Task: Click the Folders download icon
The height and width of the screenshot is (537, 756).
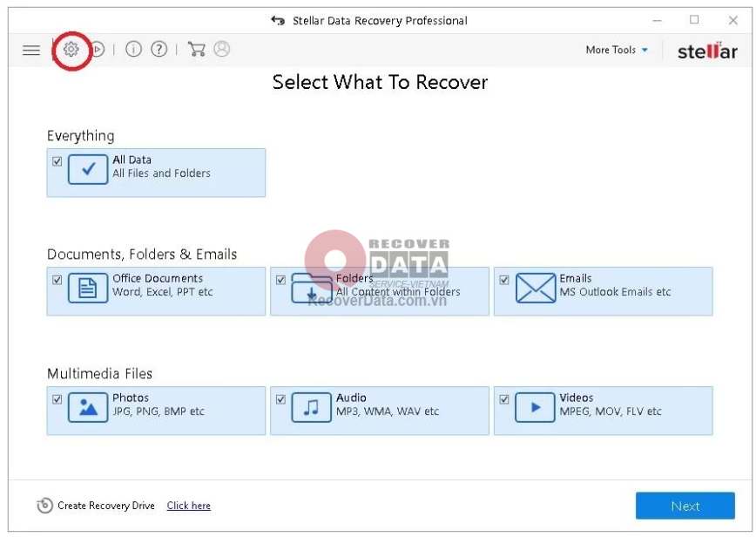Action: click(x=312, y=288)
